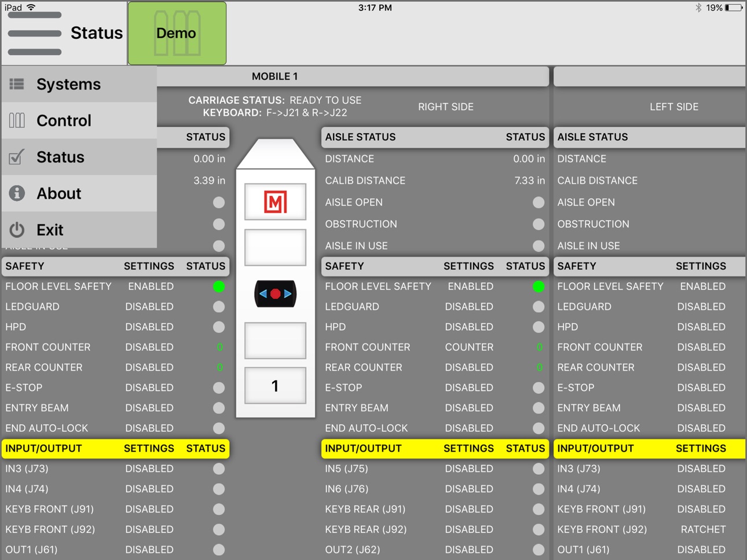The image size is (747, 560).
Task: Select About in the side menu
Action: pos(79,193)
